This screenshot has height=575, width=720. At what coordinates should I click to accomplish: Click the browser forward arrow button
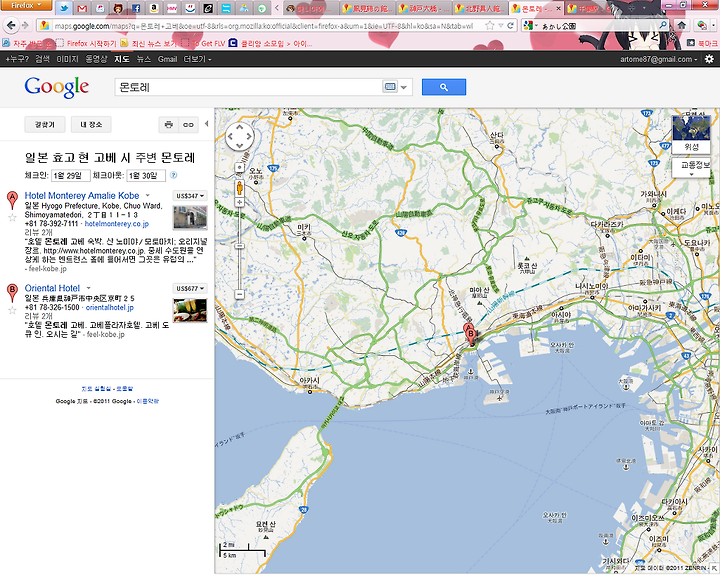pyautogui.click(x=25, y=25)
